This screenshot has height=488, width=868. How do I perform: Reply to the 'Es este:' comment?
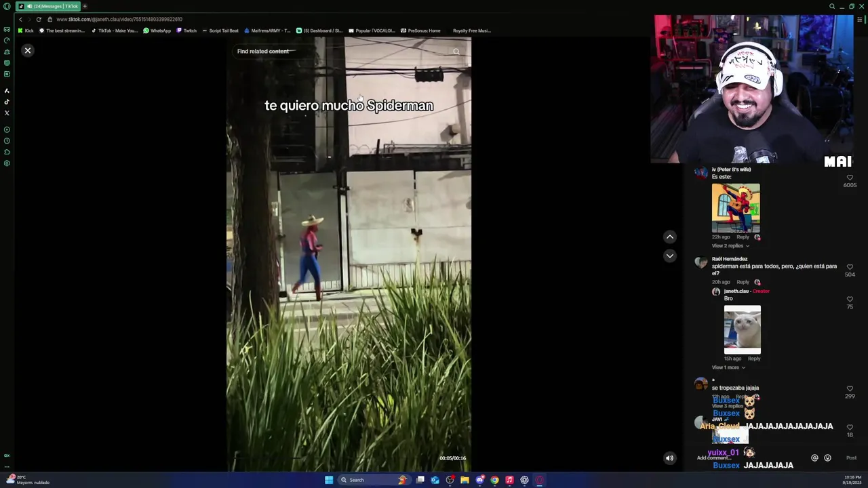click(743, 237)
